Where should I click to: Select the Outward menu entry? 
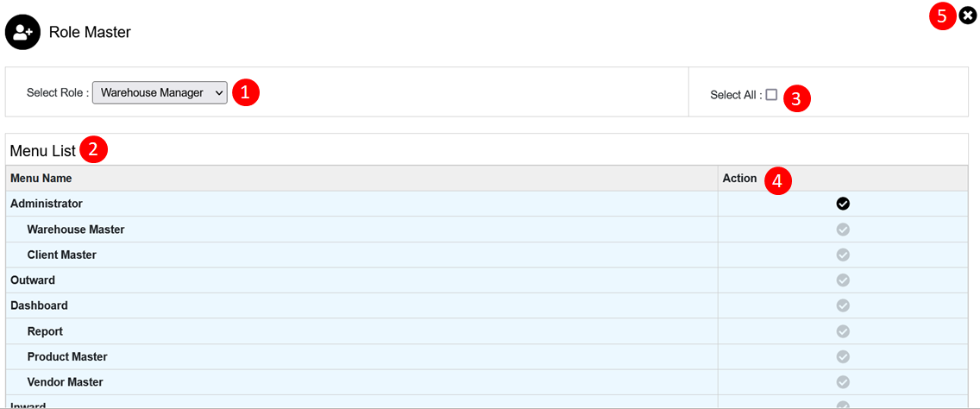pos(33,280)
